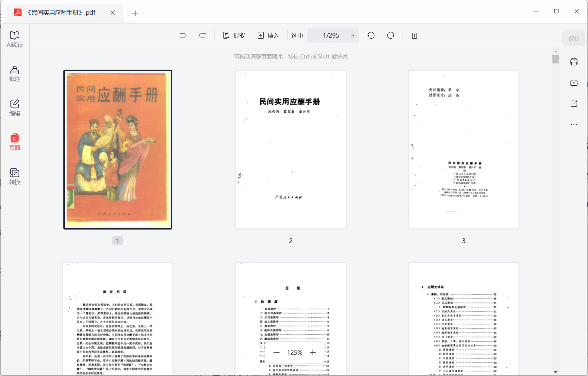Click 插入 to insert pages
The width and height of the screenshot is (588, 376).
[x=268, y=35]
